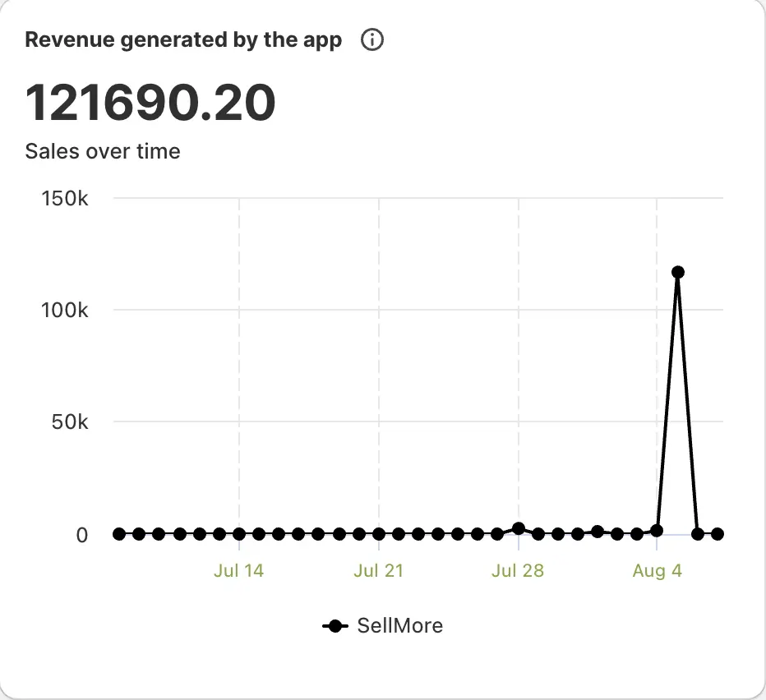Click the 121690.20 revenue total
766x700 pixels.
pos(150,103)
